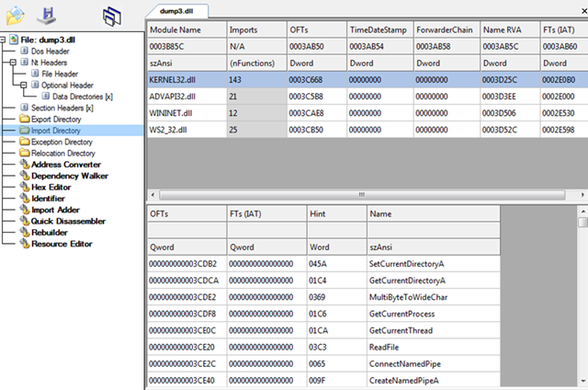Click the Open File folder toolbar icon
588x390 pixels.
click(15, 16)
